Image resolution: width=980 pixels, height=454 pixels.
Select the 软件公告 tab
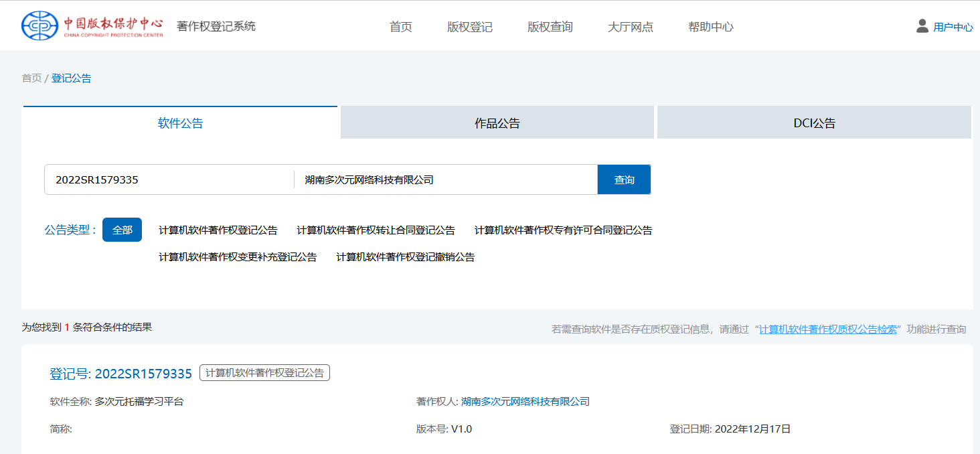coord(180,123)
